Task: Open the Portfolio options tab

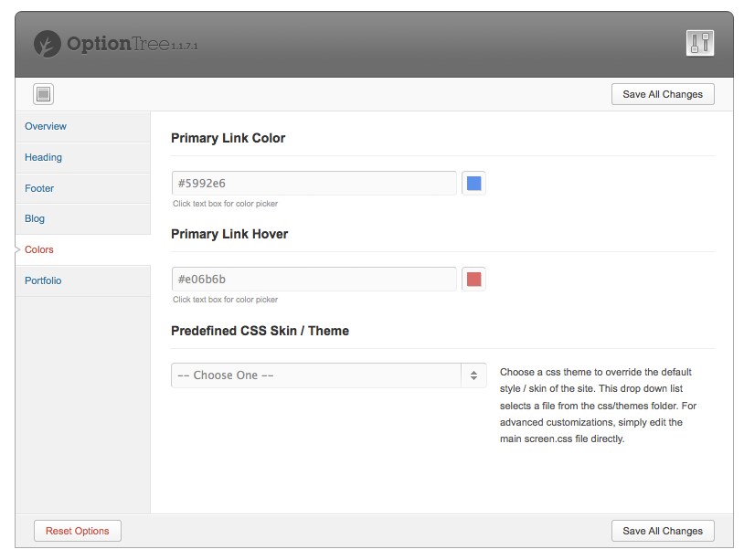Action: (x=43, y=280)
